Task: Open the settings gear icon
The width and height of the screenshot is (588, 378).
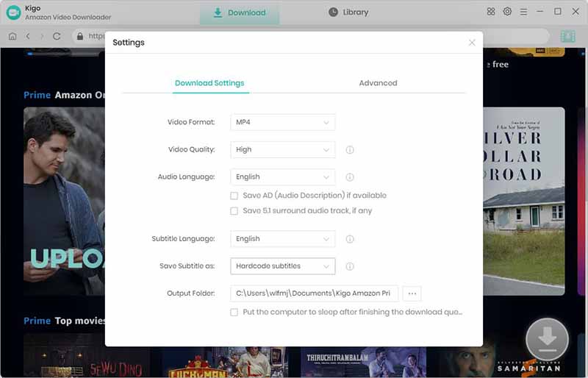Action: 507,12
